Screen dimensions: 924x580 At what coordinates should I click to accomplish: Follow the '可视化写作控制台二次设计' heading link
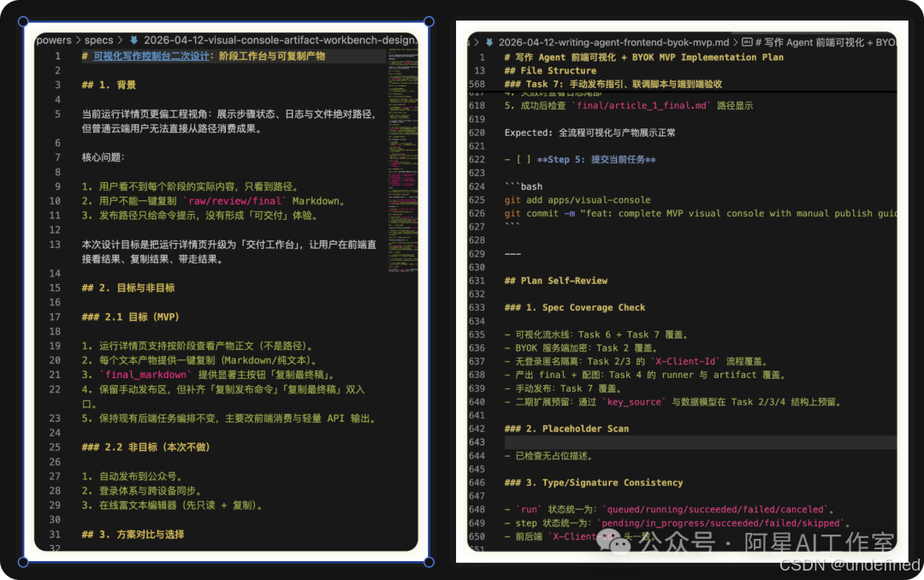coord(151,56)
